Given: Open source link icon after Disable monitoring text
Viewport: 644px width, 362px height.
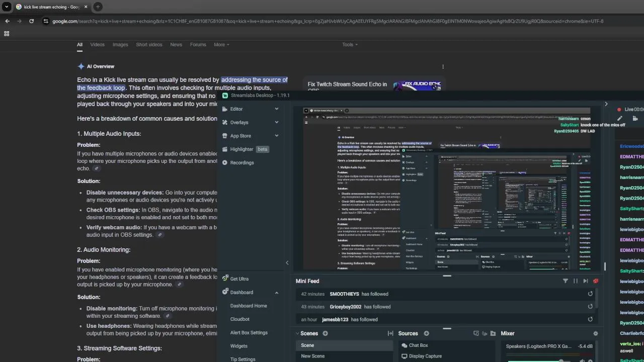Looking at the screenshot, I should [x=168, y=316].
